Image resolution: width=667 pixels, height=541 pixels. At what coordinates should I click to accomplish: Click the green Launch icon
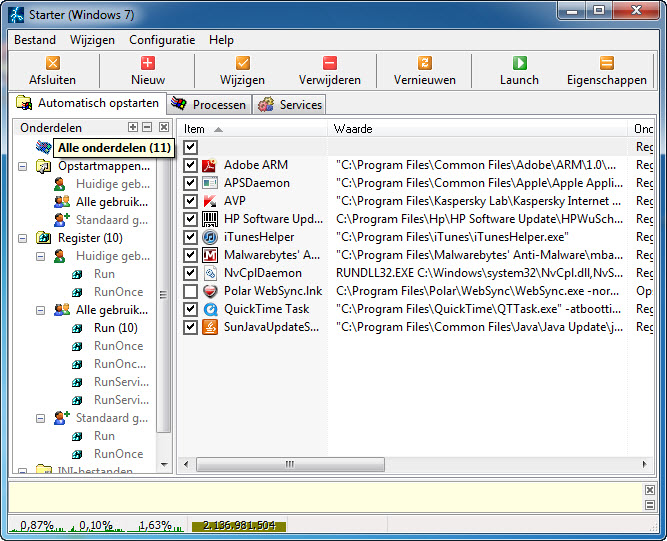tap(519, 63)
